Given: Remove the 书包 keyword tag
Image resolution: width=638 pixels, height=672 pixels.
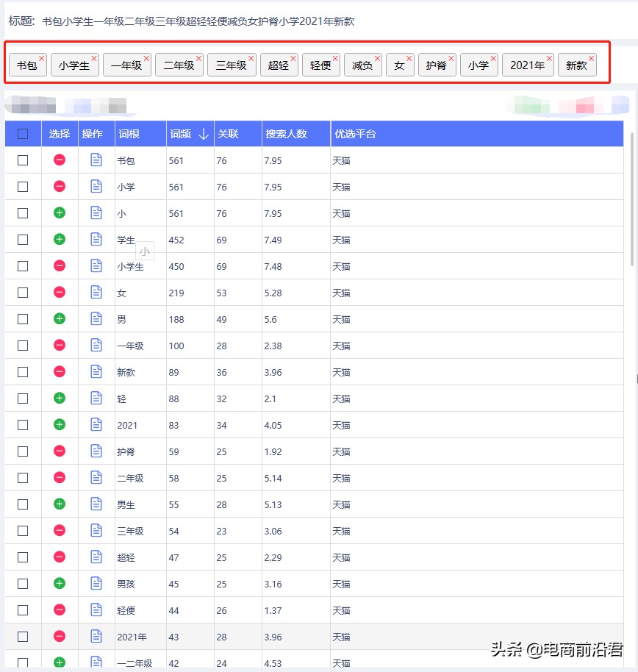Looking at the screenshot, I should pyautogui.click(x=42, y=58).
